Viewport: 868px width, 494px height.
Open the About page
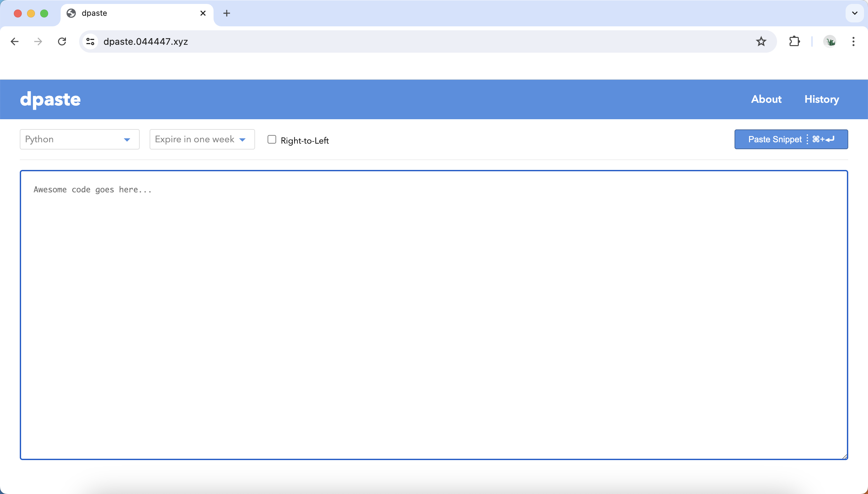766,99
